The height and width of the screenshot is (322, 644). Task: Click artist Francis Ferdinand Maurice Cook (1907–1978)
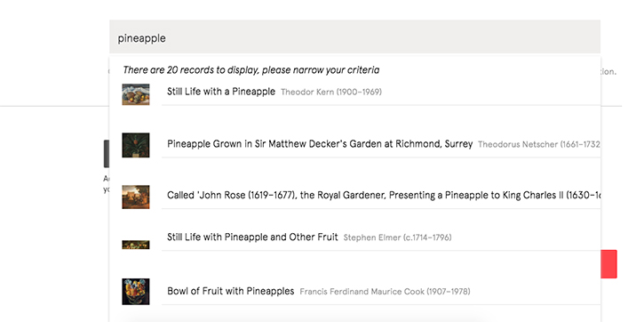[385, 292]
